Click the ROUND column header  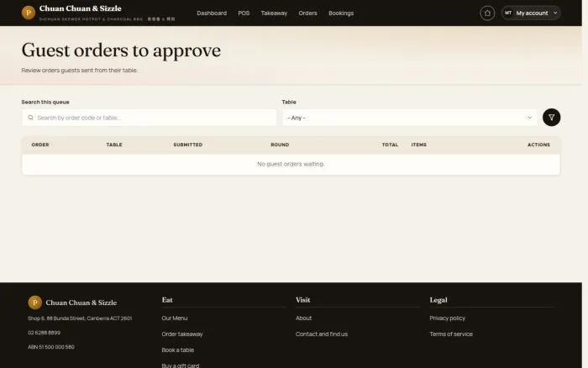[280, 145]
